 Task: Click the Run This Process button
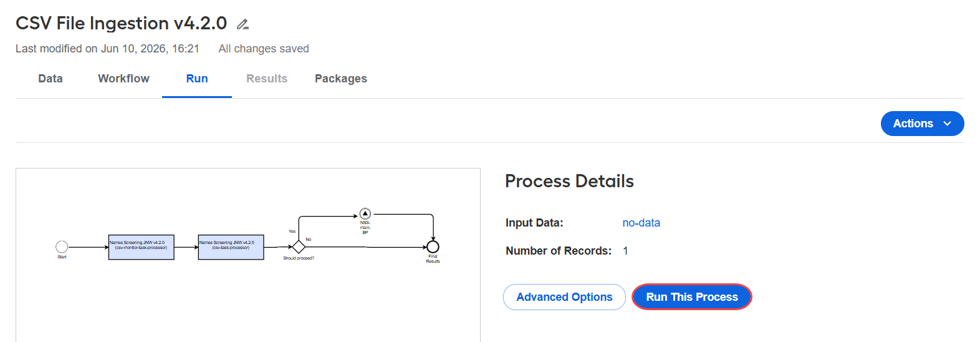click(x=692, y=297)
